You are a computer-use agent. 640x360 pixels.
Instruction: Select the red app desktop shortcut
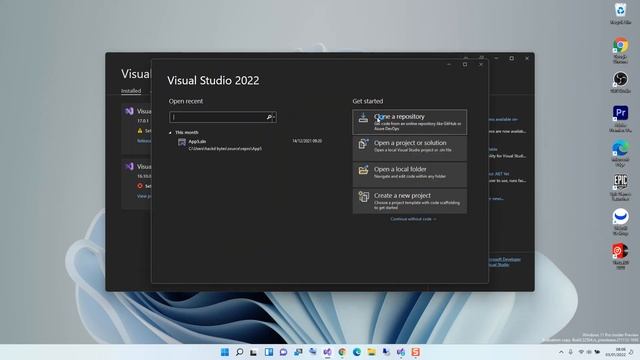click(620, 256)
